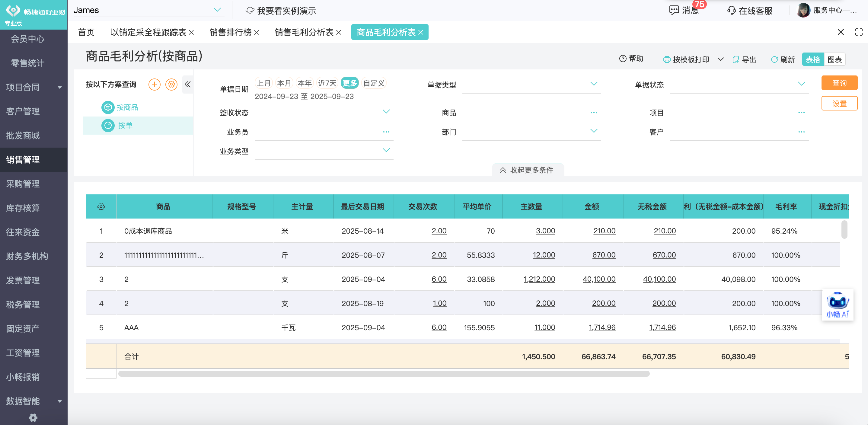Open amount link 40,100.00 in 金额 column
Viewport: 868px width, 425px height.
(599, 279)
